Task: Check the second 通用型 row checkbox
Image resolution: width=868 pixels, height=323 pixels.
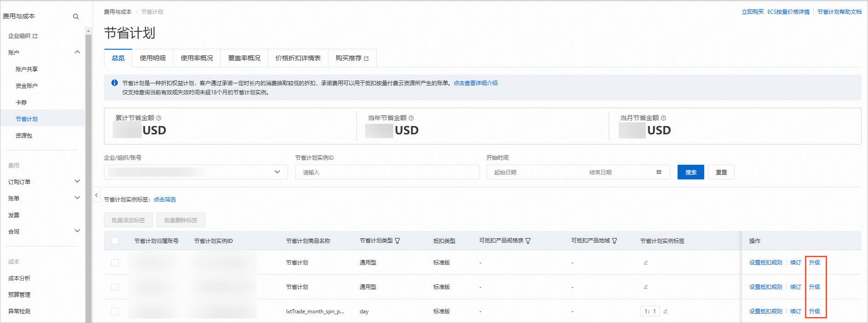Action: pyautogui.click(x=115, y=287)
